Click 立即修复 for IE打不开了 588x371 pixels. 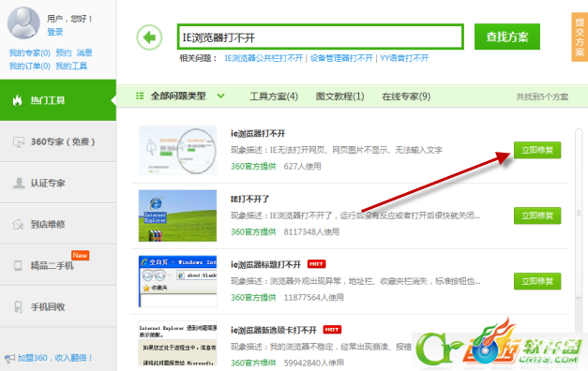pyautogui.click(x=537, y=215)
